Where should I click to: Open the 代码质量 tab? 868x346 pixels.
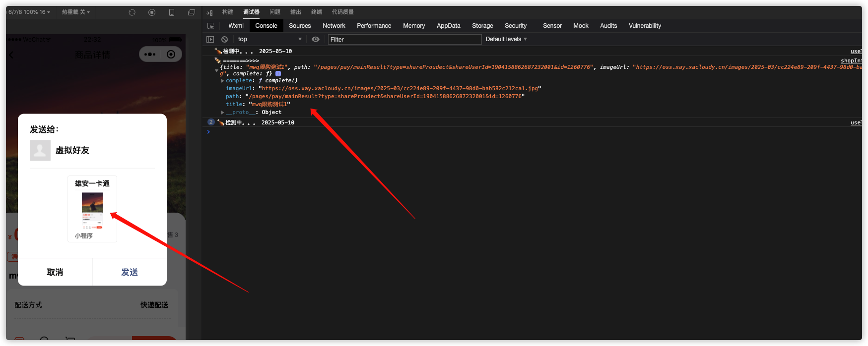343,12
